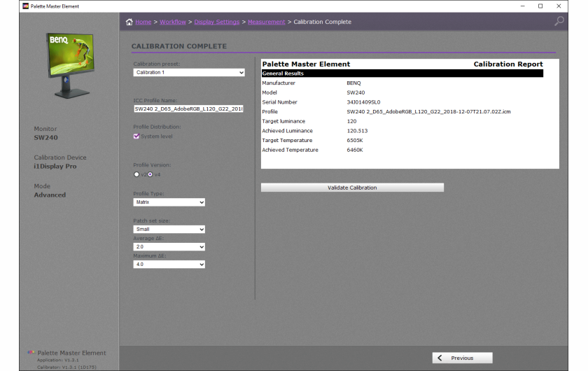The image size is (588, 371).
Task: Open the search magnifier icon
Action: [x=559, y=21]
